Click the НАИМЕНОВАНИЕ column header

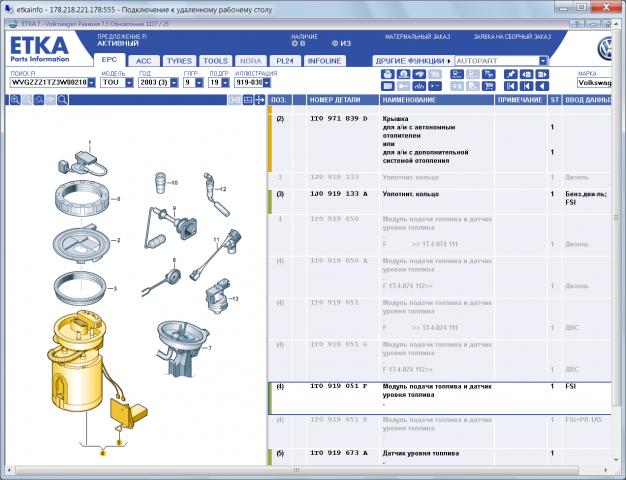(x=436, y=100)
